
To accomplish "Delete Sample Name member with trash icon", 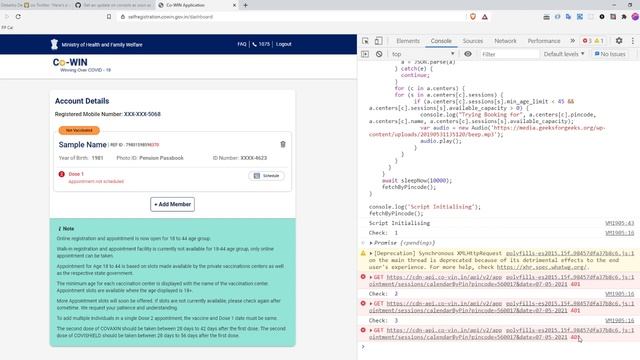I will click(283, 144).
